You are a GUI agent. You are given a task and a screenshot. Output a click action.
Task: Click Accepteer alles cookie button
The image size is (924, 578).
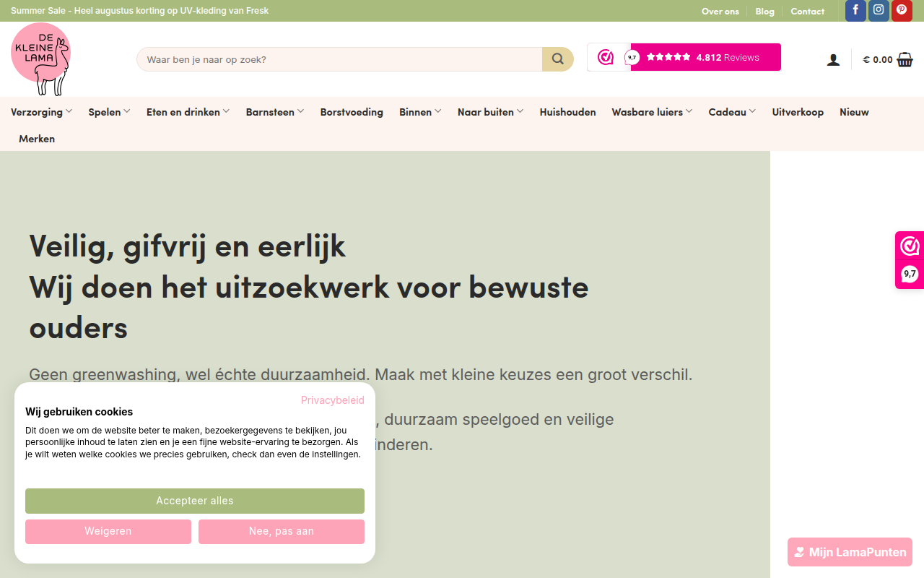pos(195,501)
